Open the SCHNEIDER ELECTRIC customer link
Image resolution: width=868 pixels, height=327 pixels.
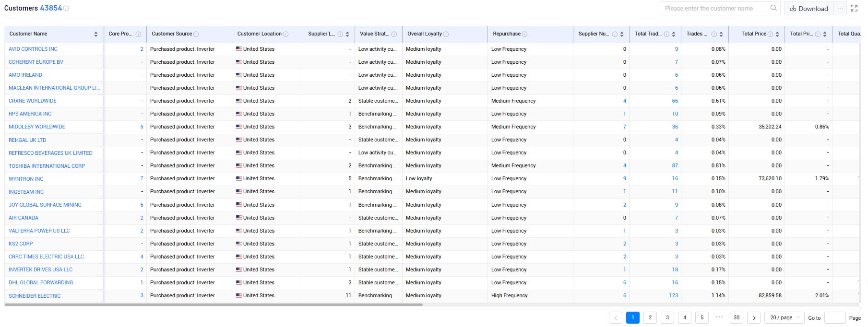pos(35,296)
